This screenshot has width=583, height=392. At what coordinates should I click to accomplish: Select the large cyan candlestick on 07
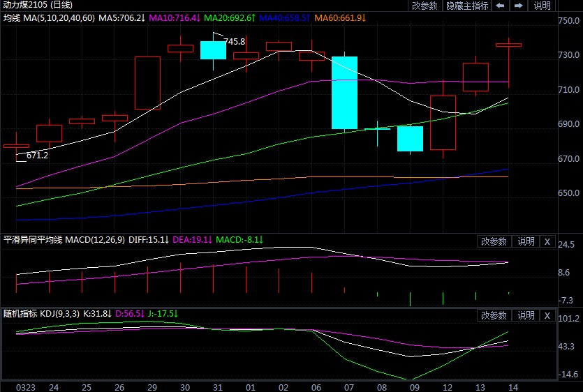click(x=344, y=93)
